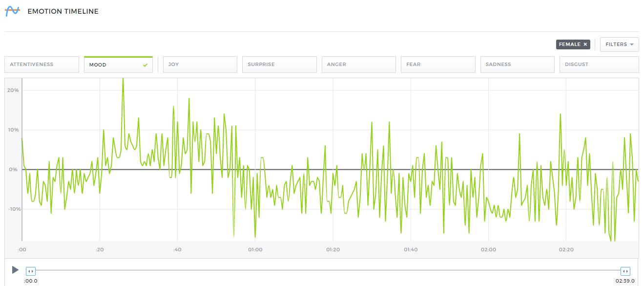Open the Filters dropdown

pos(619,44)
